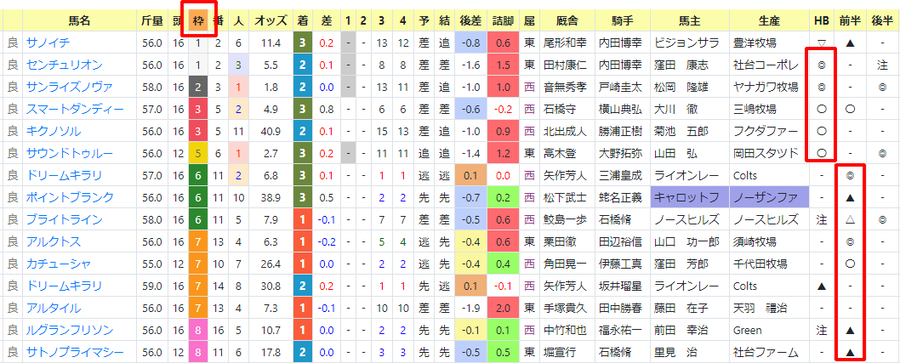Open the ルグランフリソン horse link

[x=69, y=330]
